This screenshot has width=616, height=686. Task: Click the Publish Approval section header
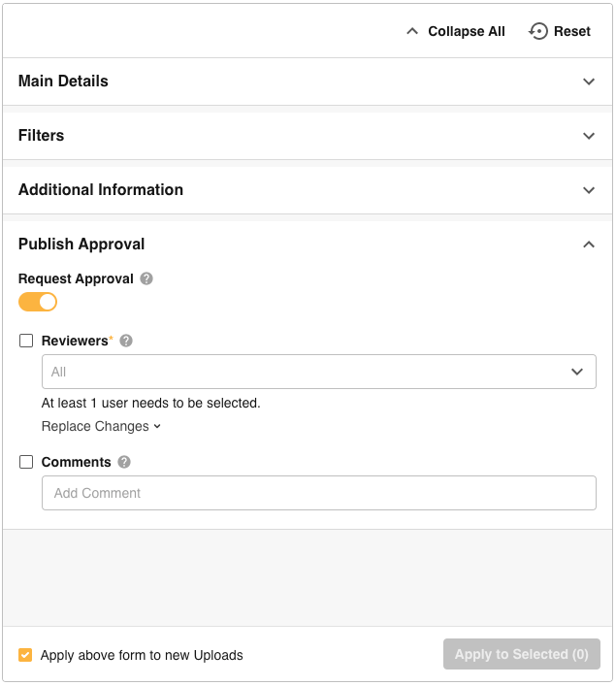pyautogui.click(x=81, y=245)
